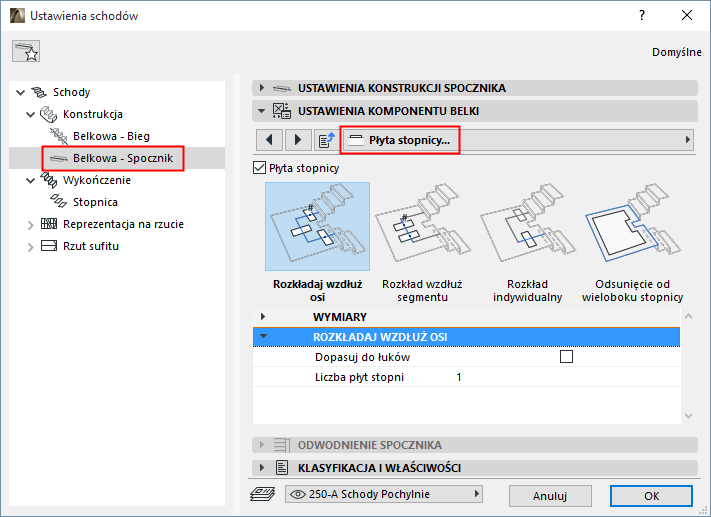This screenshot has width=711, height=517.
Task: Click the Domyślne label
Action: coord(677,52)
